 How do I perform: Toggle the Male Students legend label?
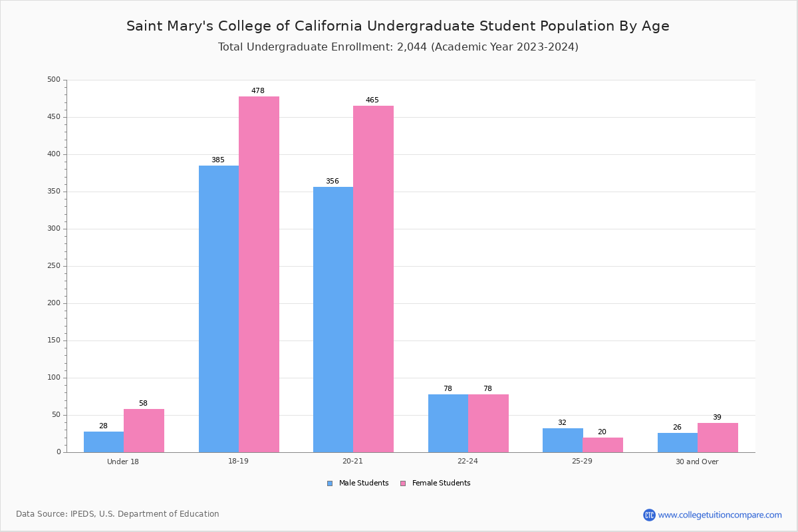tap(363, 483)
